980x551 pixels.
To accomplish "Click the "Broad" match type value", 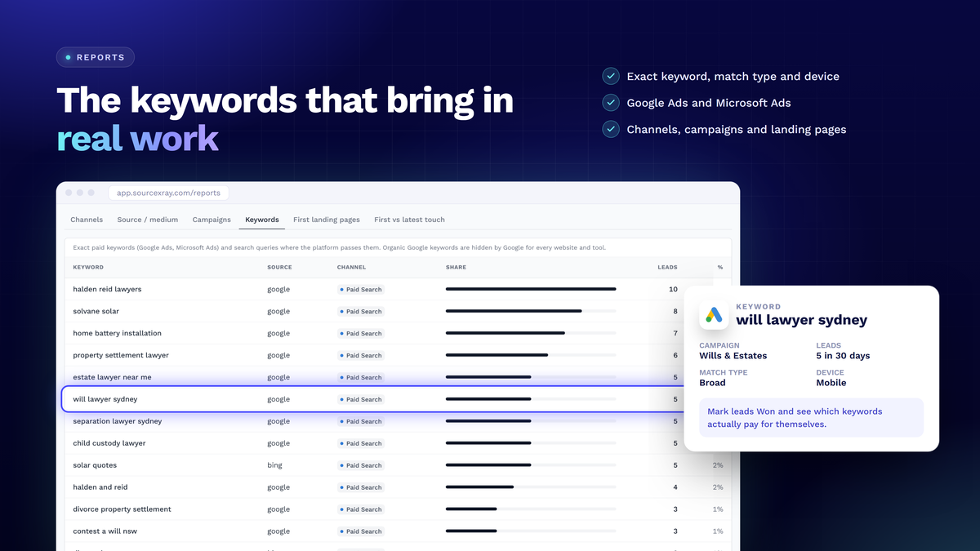I will coord(712,383).
